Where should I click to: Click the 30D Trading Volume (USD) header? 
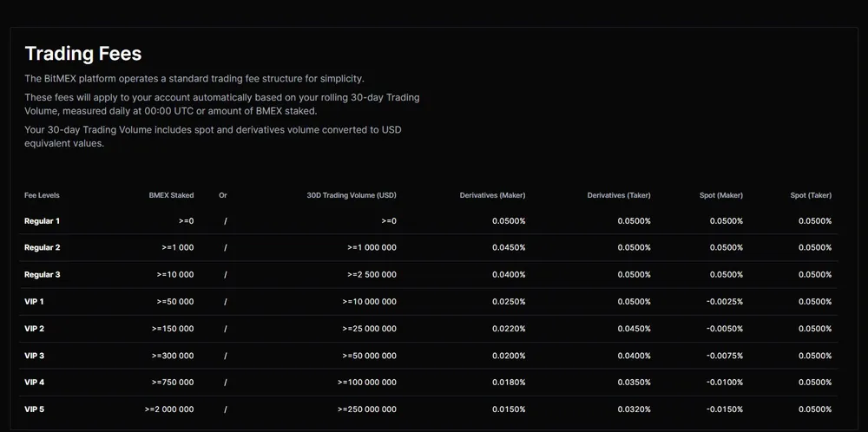click(352, 195)
